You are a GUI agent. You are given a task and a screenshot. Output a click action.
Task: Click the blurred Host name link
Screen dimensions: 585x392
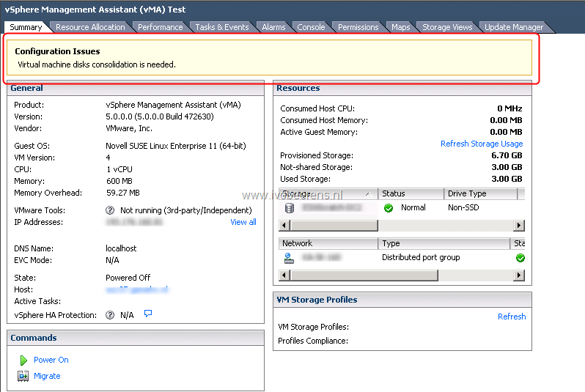coord(137,289)
